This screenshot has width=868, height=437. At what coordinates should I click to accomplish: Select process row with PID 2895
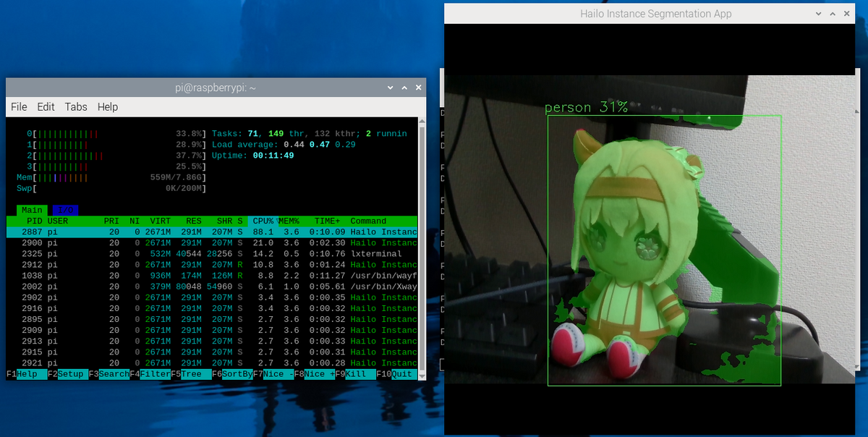(212, 319)
